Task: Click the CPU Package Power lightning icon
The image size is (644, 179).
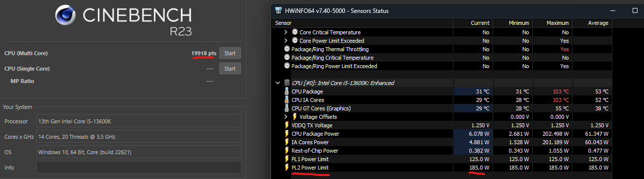Action: click(287, 134)
